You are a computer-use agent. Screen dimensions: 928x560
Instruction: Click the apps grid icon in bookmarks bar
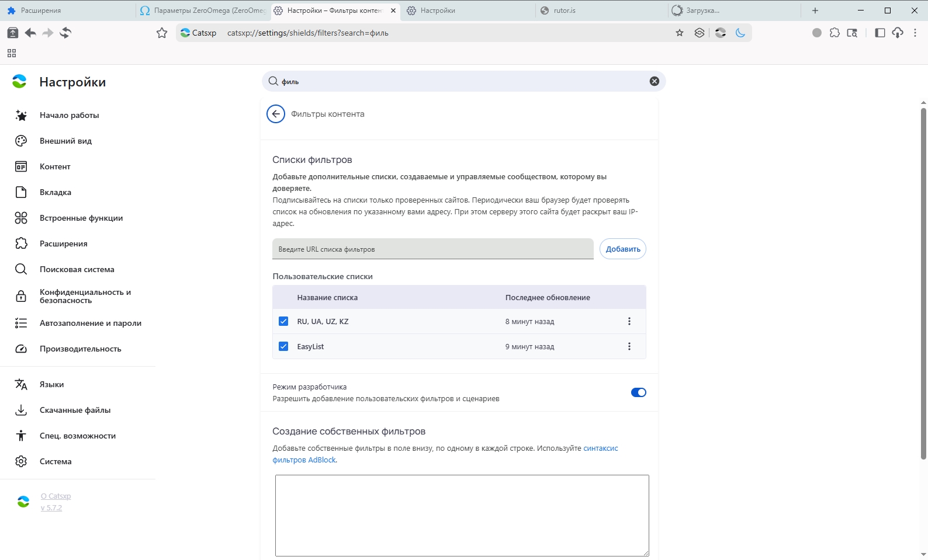point(12,53)
